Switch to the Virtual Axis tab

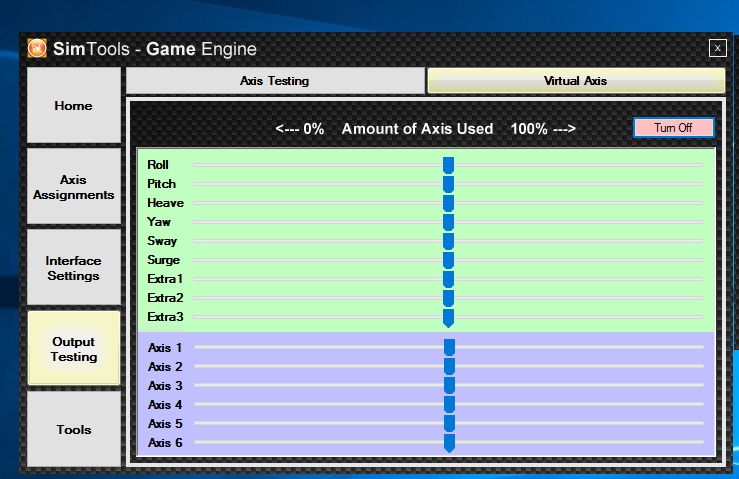[x=575, y=81]
